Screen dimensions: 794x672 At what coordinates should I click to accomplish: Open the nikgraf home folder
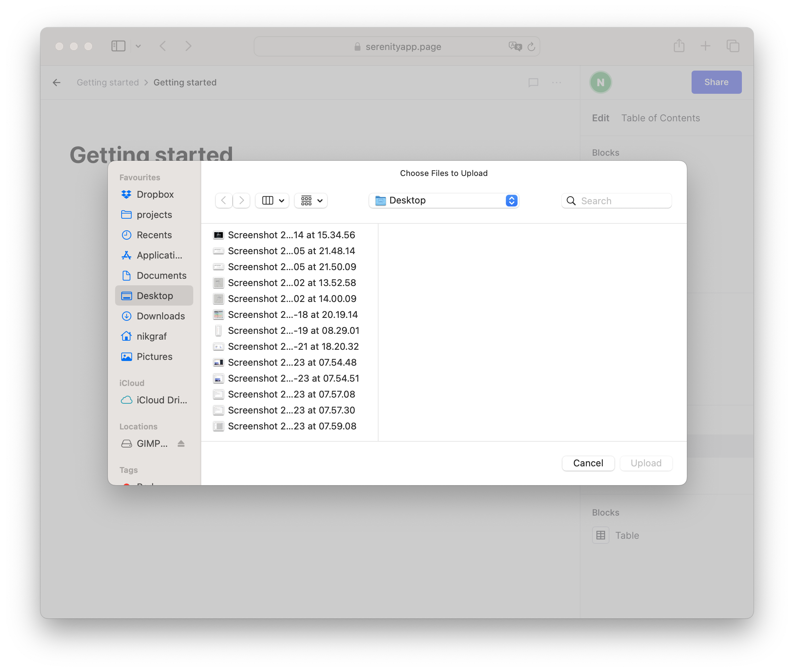[151, 336]
